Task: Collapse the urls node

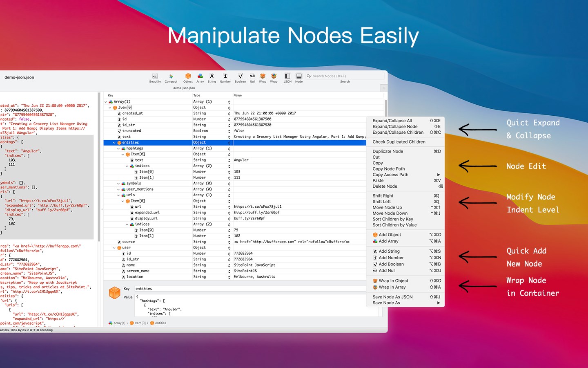Action: pos(118,195)
